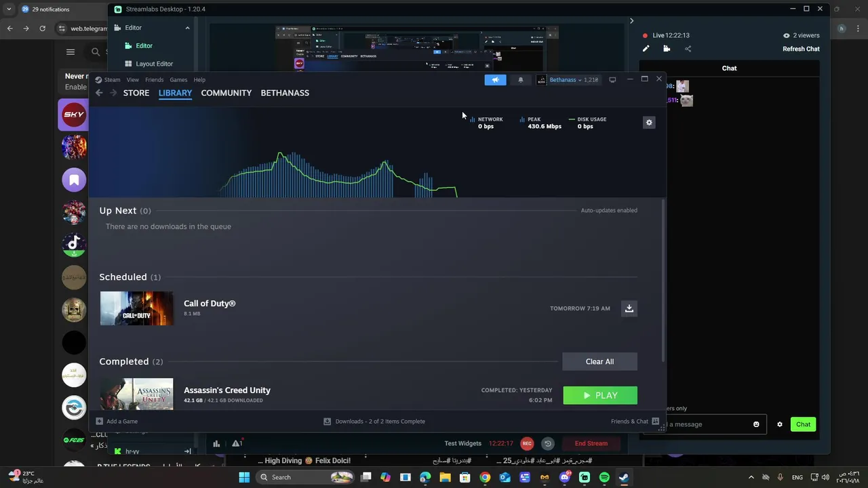Image resolution: width=868 pixels, height=488 pixels.
Task: Open Steam from the taskbar
Action: coord(624,477)
